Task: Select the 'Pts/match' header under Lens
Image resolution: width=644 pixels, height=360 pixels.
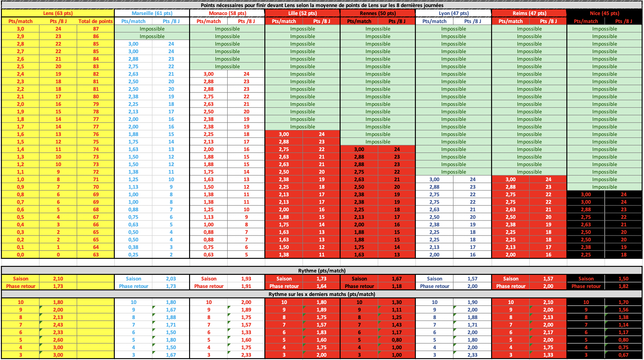Action: [20, 21]
